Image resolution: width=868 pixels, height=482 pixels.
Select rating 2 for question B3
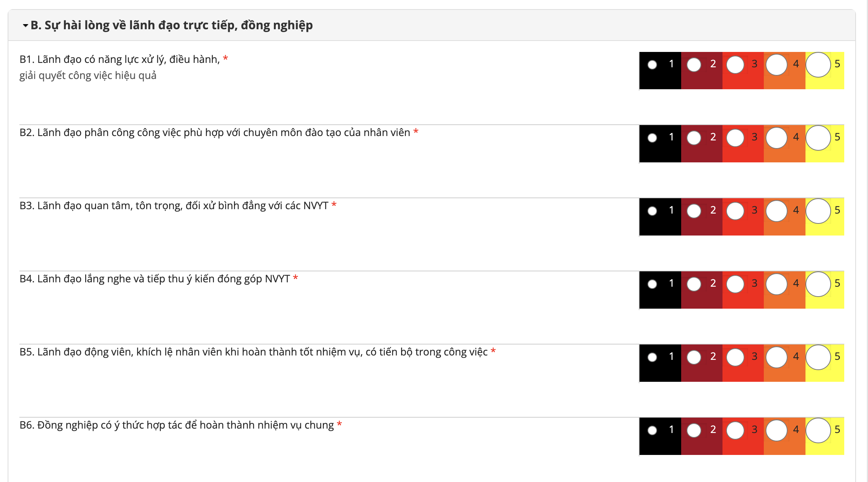tap(694, 211)
